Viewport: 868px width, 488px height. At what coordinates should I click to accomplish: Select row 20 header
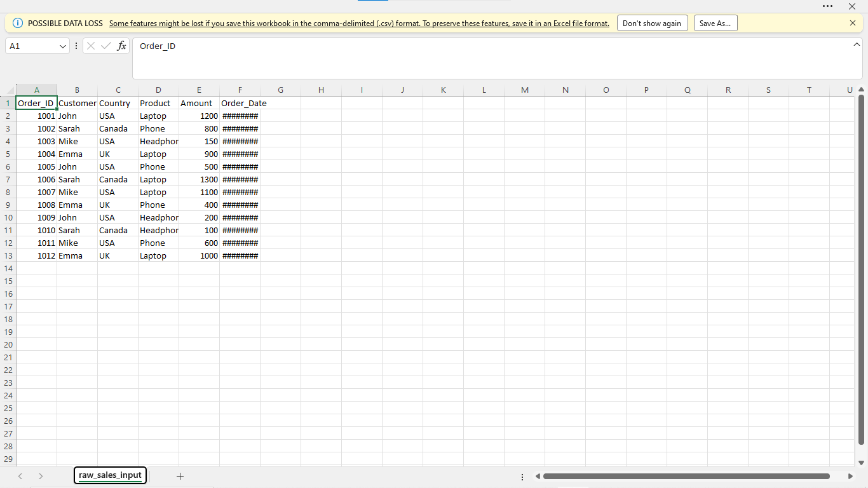tap(8, 344)
